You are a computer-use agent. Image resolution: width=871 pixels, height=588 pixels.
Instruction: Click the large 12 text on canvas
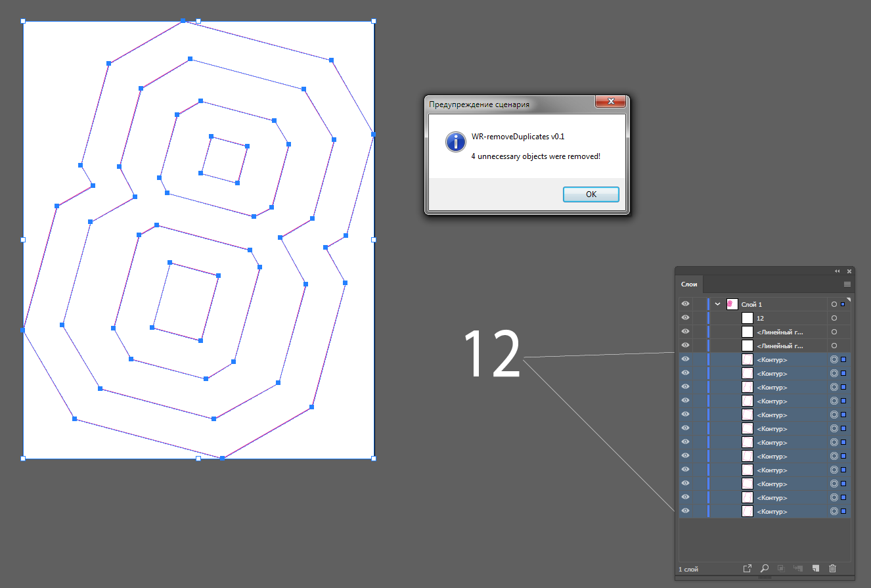(x=492, y=355)
